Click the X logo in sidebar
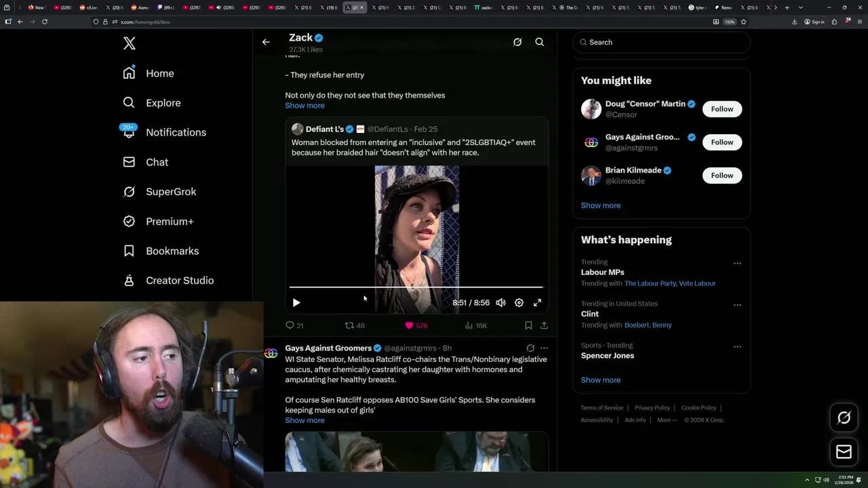This screenshot has width=868, height=488. (x=130, y=43)
